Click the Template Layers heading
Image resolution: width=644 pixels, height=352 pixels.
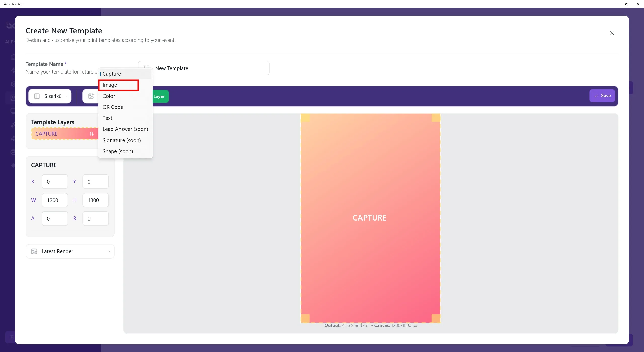(x=53, y=122)
